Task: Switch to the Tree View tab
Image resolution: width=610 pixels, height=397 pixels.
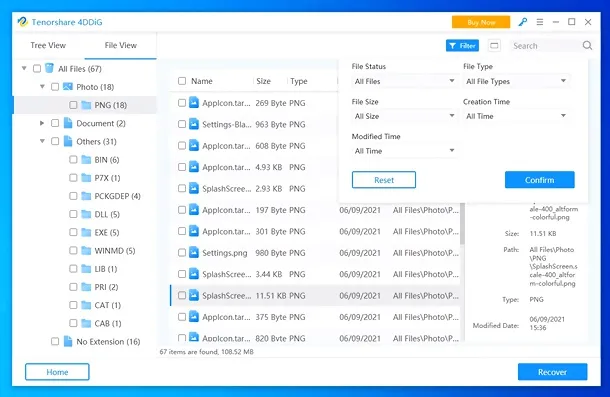Action: click(x=48, y=46)
